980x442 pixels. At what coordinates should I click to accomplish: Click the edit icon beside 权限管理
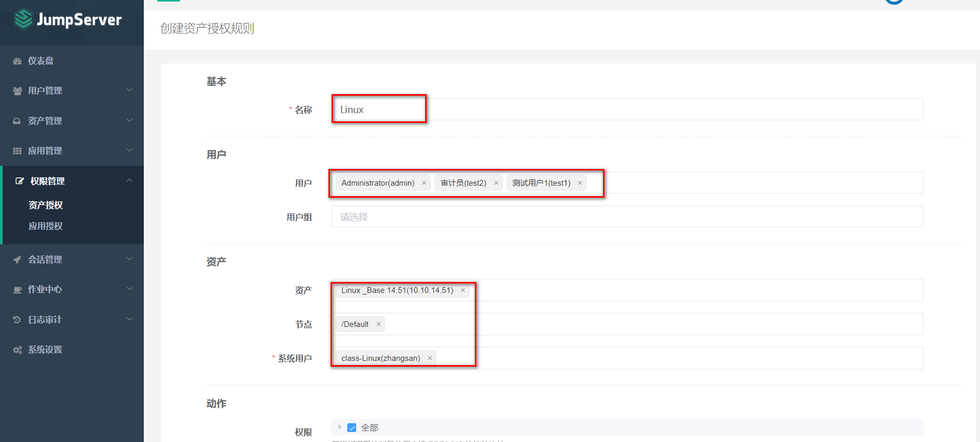coord(19,181)
